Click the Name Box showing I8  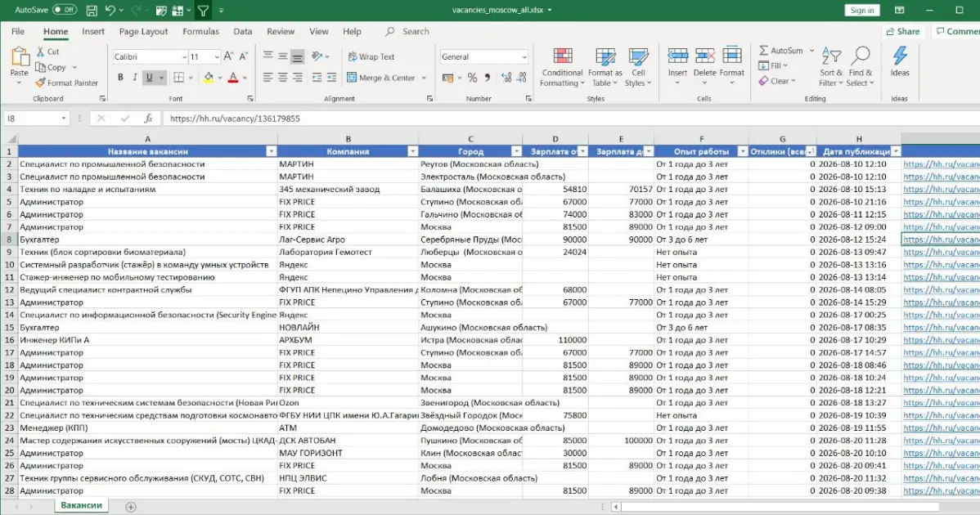(36, 118)
